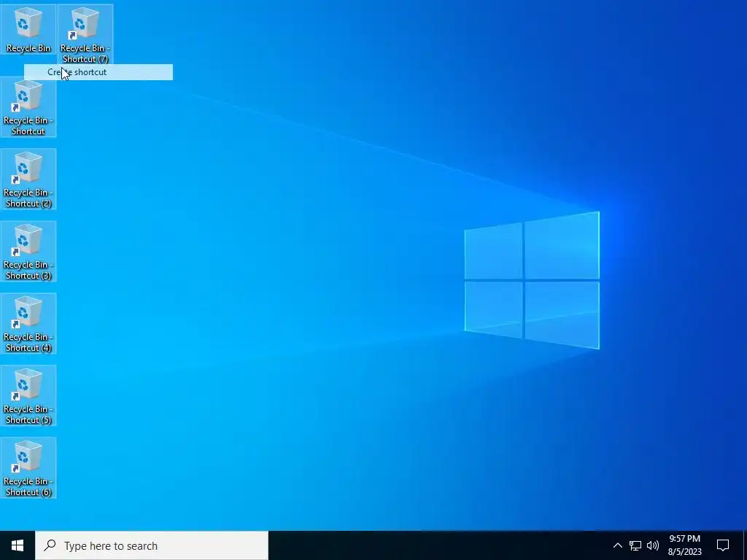747x560 pixels.
Task: Open the Action Center notifications icon
Action: tap(723, 545)
